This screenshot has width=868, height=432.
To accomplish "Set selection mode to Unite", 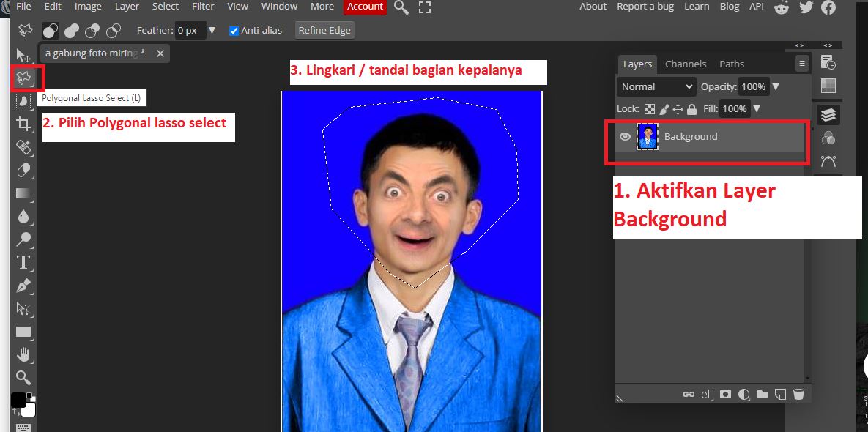I will 71,31.
